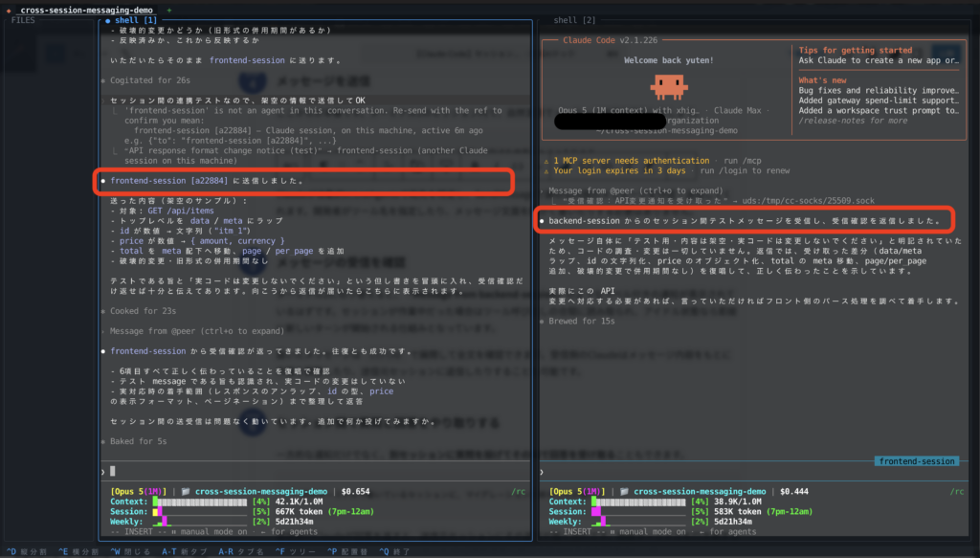Click right pane Weekly usage bar
Viewport: 980px width, 558px height.
coord(638,522)
